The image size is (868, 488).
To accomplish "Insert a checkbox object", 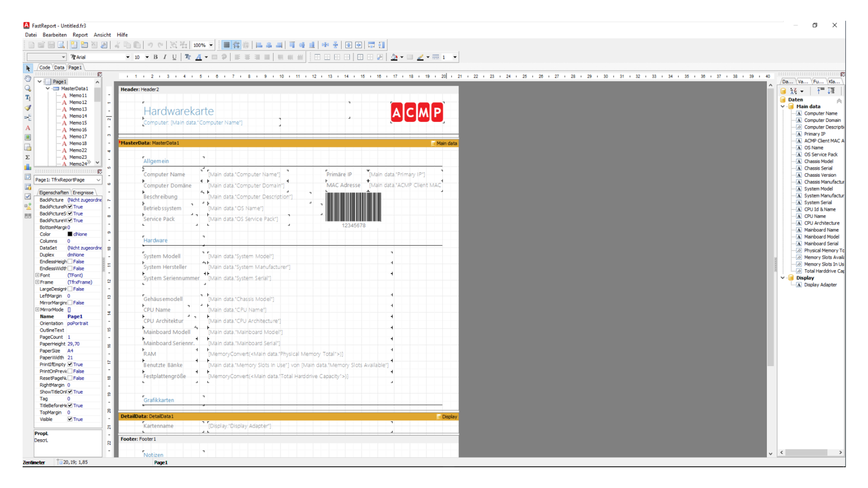I will coord(28,196).
